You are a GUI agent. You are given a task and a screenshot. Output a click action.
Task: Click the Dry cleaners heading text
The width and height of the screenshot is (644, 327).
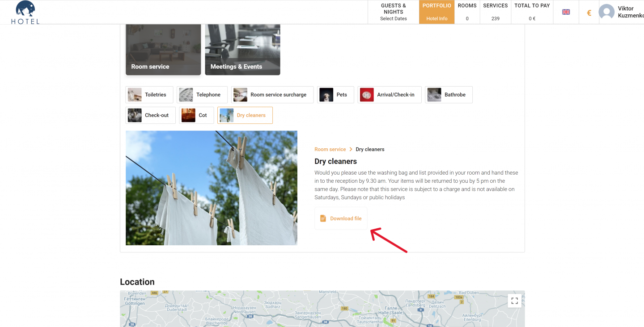(335, 161)
